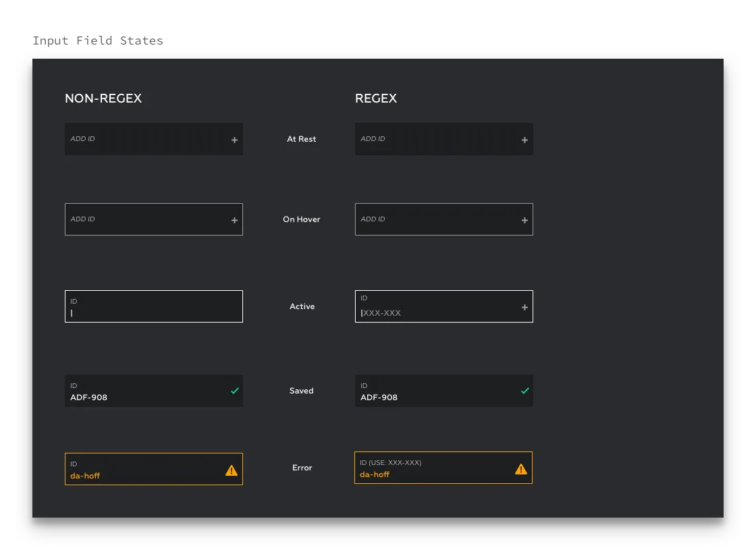
Task: Click the Active state label
Action: coord(302,306)
